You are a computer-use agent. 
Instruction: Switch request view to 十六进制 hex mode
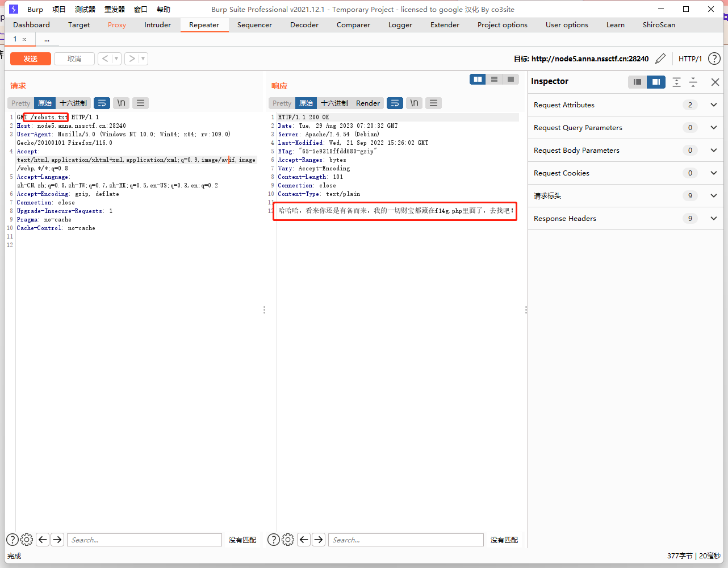[x=73, y=103]
